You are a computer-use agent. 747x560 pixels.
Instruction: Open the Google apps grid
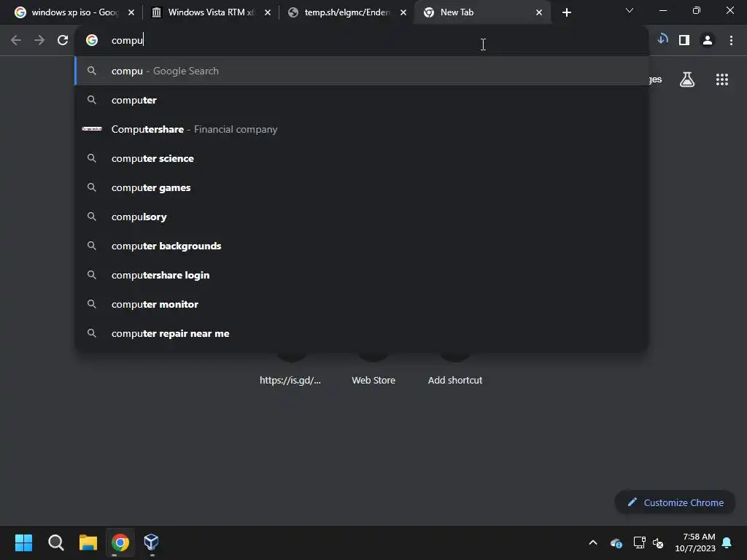(722, 79)
